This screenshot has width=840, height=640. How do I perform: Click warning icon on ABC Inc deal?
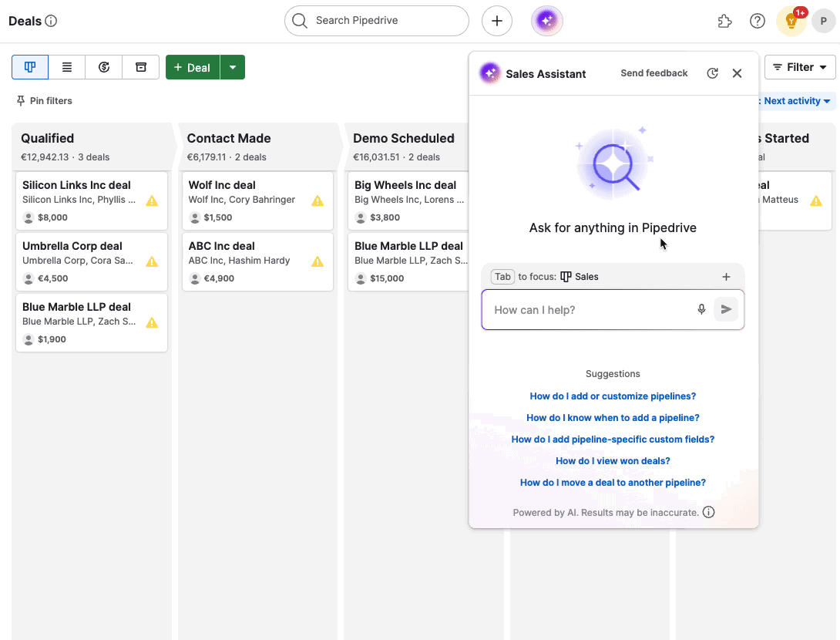[x=318, y=261]
